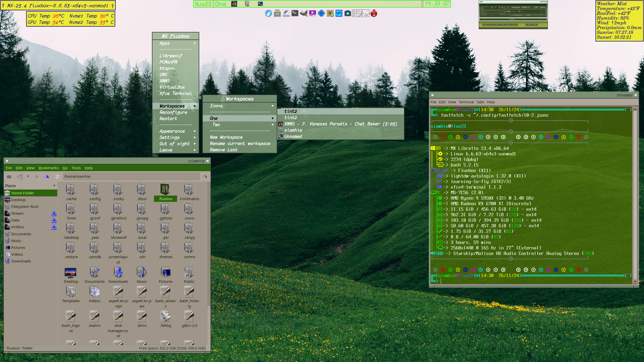Click the /home/siamhie path field

(131, 176)
